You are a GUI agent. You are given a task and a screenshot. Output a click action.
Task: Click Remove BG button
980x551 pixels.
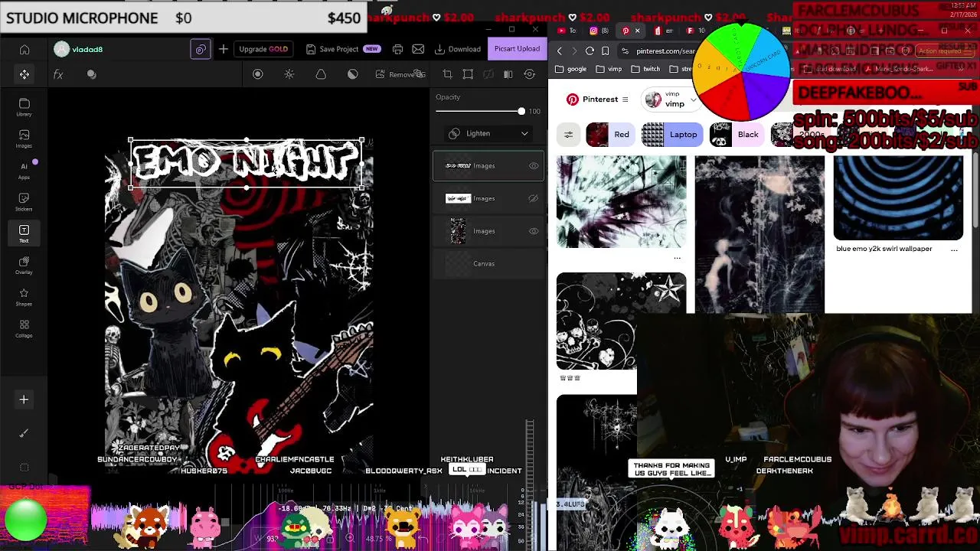pyautogui.click(x=400, y=74)
